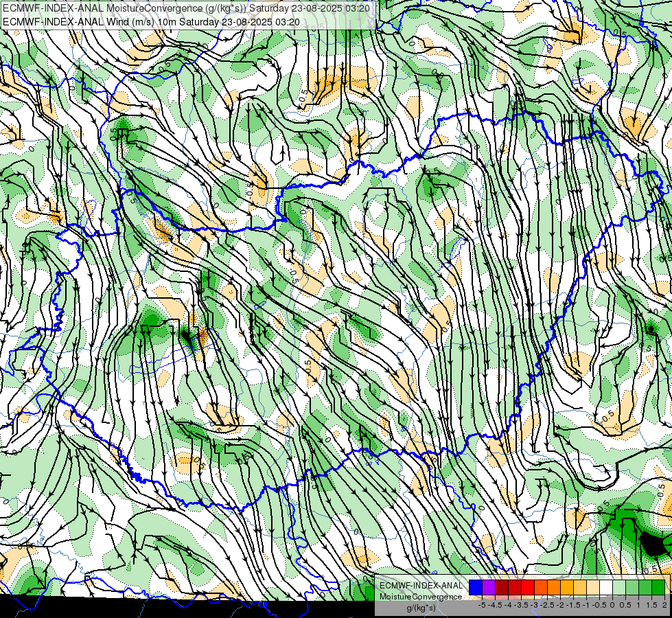
Task: Click the red-orange swatch (-3 to -2.5)
Action: [541, 588]
